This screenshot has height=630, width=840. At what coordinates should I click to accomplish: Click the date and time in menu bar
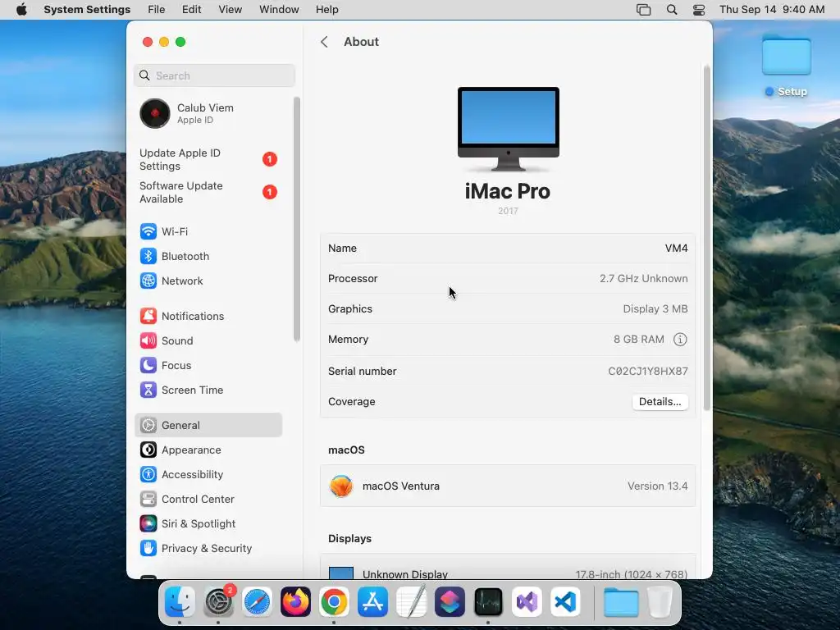(771, 10)
